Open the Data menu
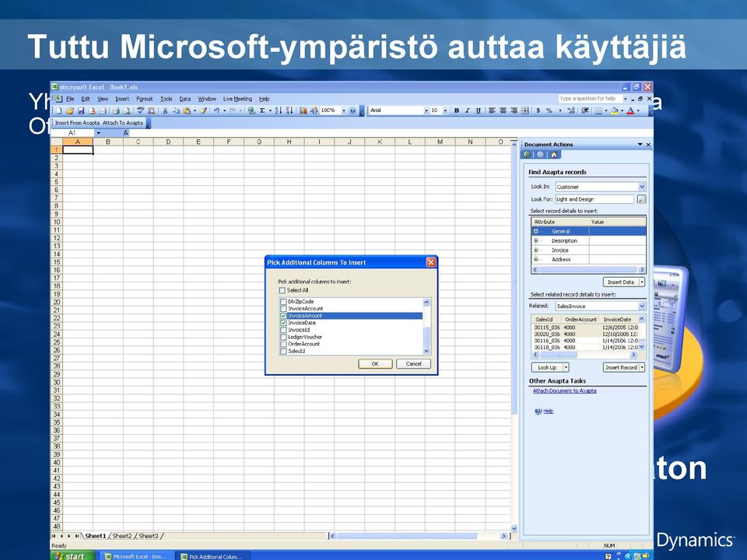This screenshot has width=747, height=560. pos(185,99)
